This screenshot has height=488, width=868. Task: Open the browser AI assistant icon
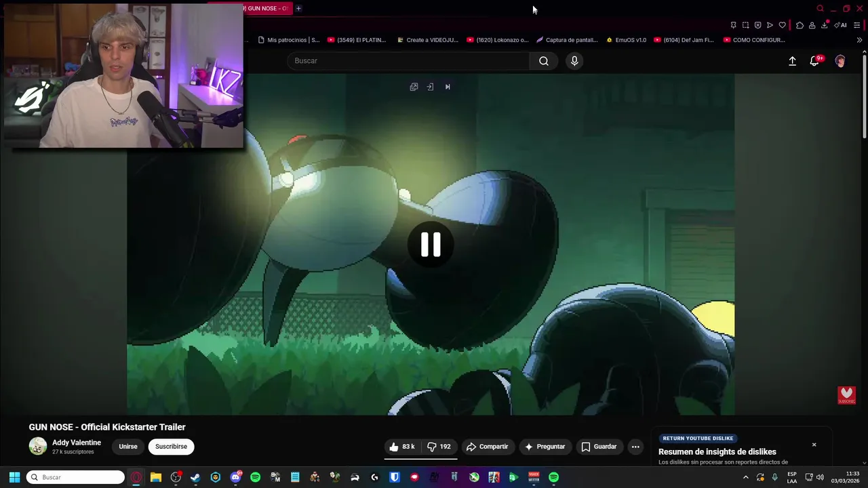pos(841,25)
